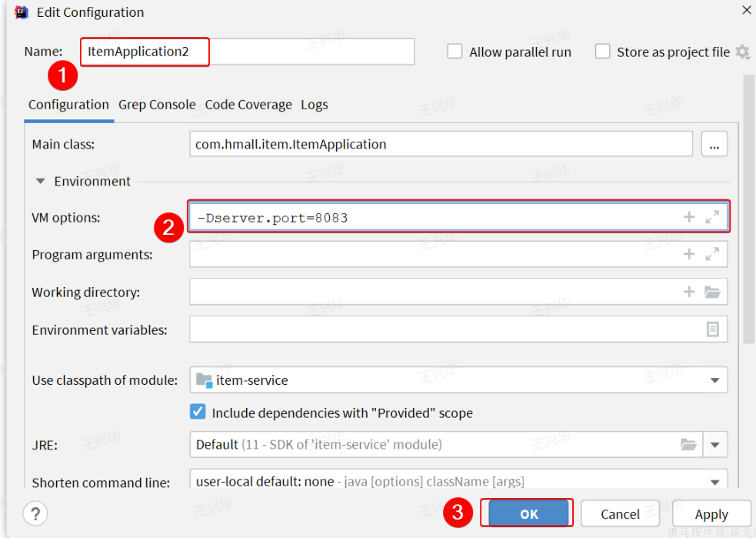This screenshot has height=538, width=756.
Task: Click the plus icon in Program arguments field
Action: (689, 255)
